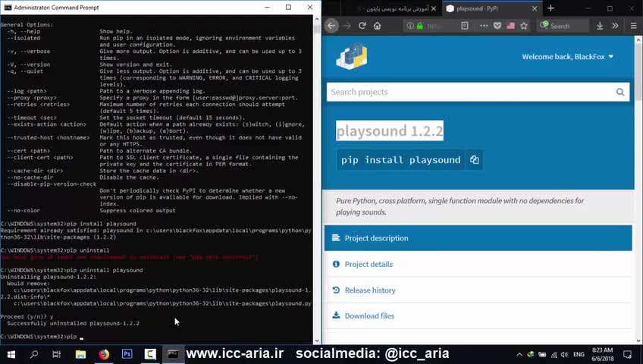Click the 'Successfully uninstalled playsound-1.2.2' line
This screenshot has width=643, height=364.
pyautogui.click(x=73, y=323)
